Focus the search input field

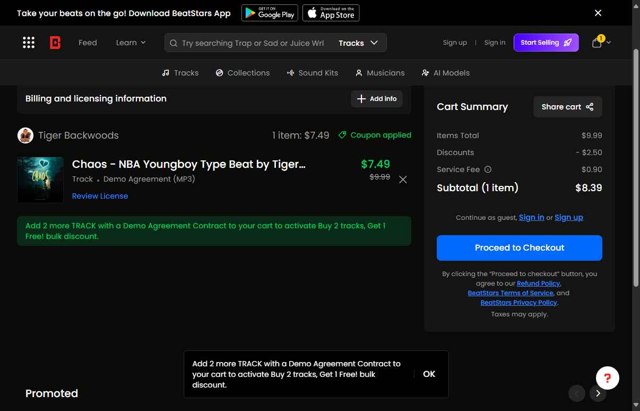point(253,43)
